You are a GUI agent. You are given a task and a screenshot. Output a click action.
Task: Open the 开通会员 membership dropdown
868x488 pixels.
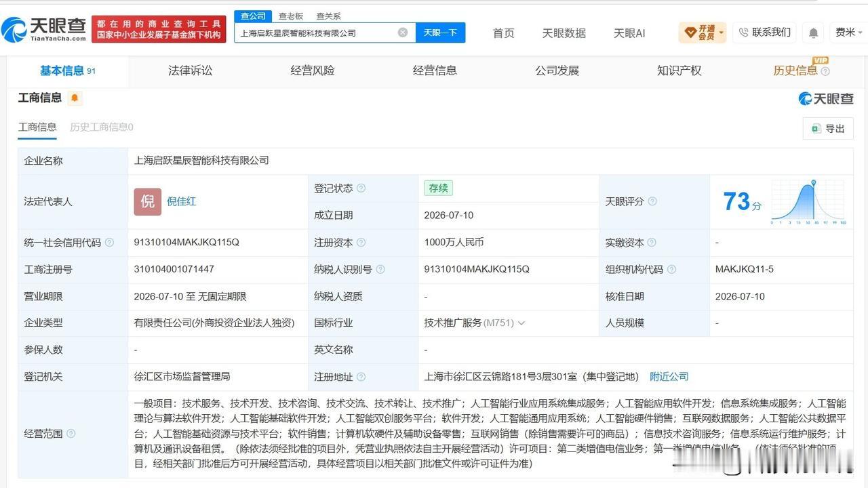703,33
